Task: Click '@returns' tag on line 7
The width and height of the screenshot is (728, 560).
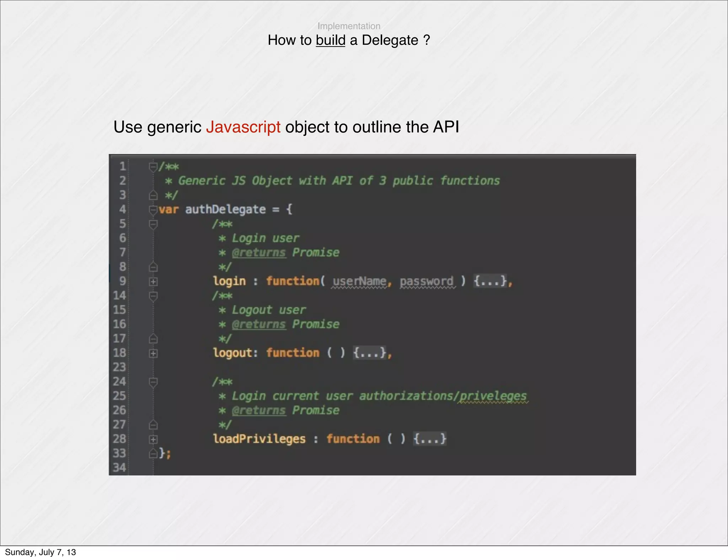Action: pyautogui.click(x=259, y=253)
